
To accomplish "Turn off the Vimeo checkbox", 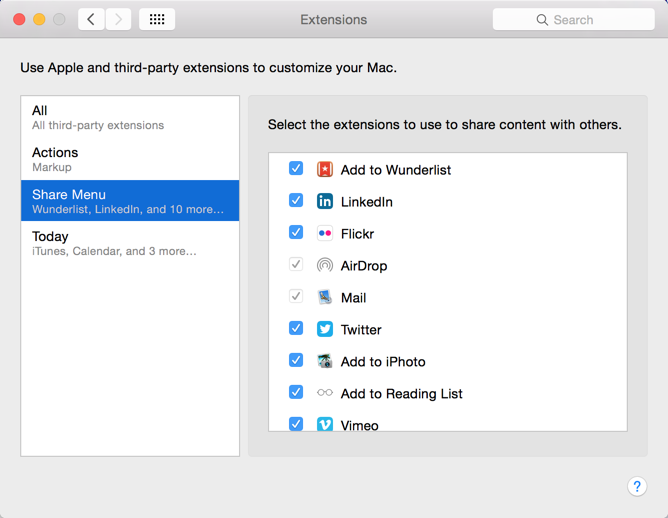I will tap(296, 424).
